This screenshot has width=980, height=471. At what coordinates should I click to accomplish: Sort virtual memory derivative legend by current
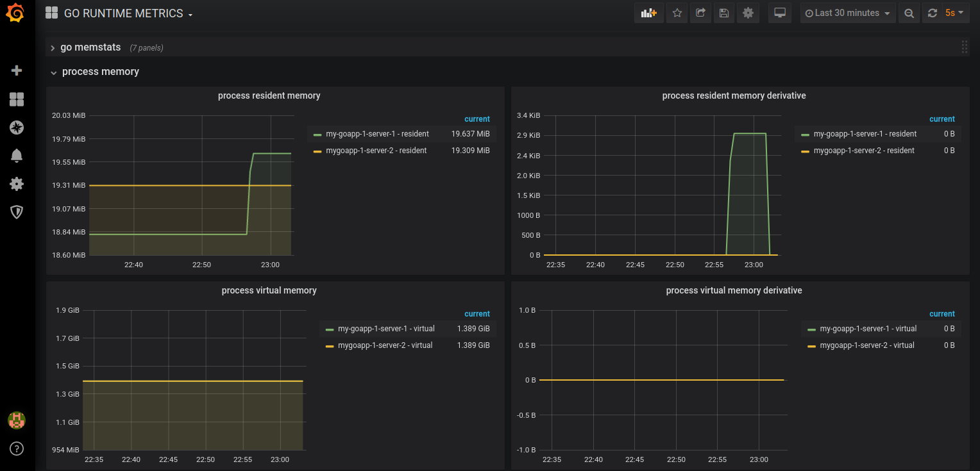pos(942,314)
